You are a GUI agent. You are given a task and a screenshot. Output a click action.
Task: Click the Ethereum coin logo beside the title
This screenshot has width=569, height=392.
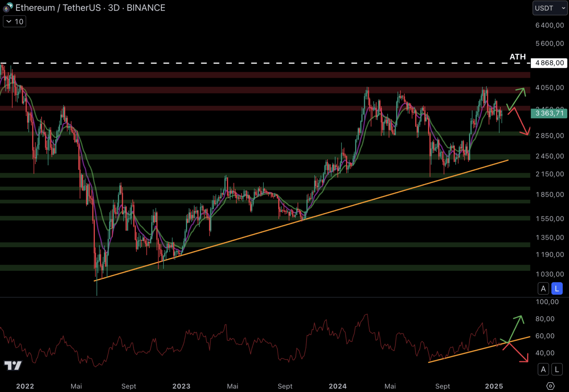pos(8,7)
